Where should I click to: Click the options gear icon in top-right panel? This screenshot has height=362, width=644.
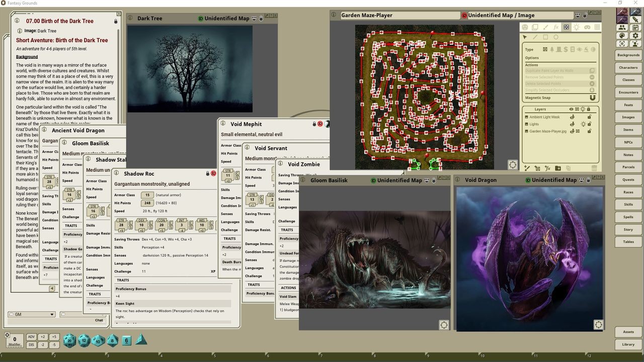coord(634,35)
